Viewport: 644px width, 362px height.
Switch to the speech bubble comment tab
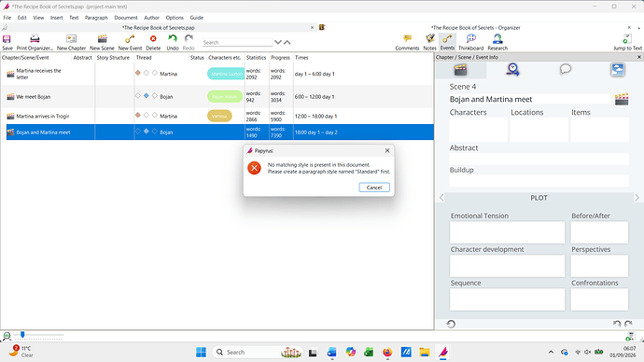coord(566,69)
